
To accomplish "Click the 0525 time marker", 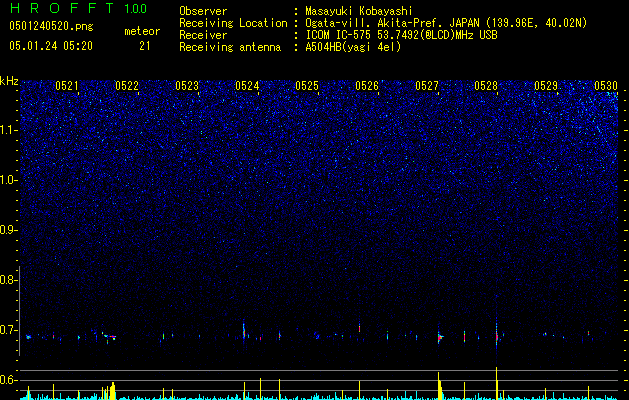I will [x=307, y=86].
